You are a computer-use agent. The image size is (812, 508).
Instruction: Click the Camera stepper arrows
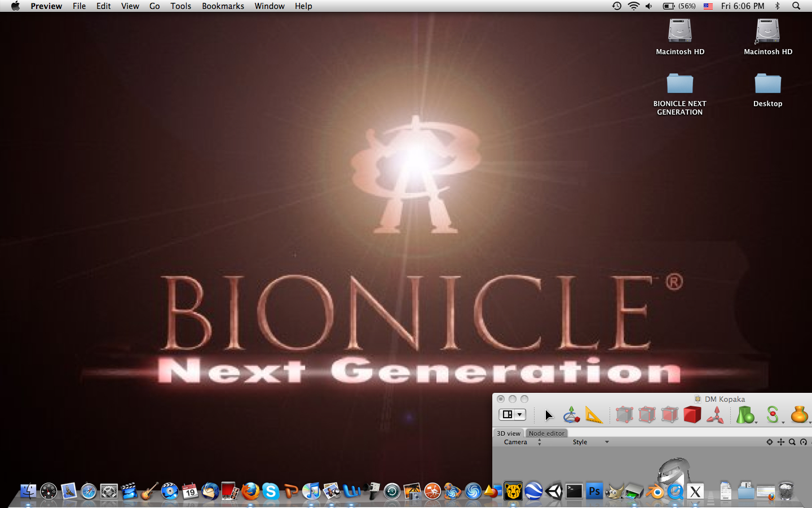click(x=539, y=441)
